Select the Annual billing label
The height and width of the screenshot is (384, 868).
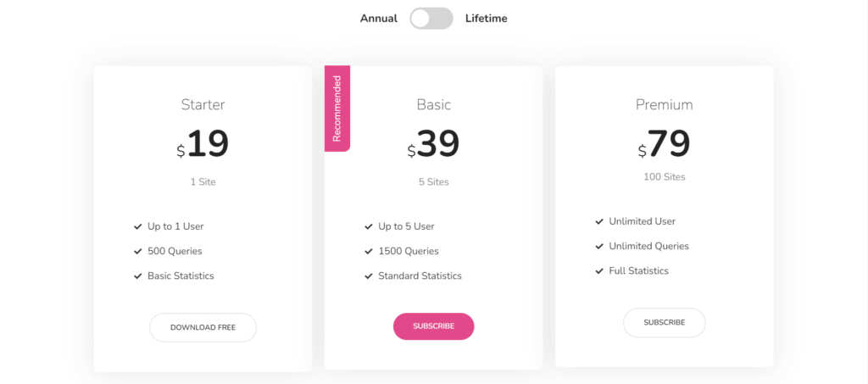pos(378,19)
